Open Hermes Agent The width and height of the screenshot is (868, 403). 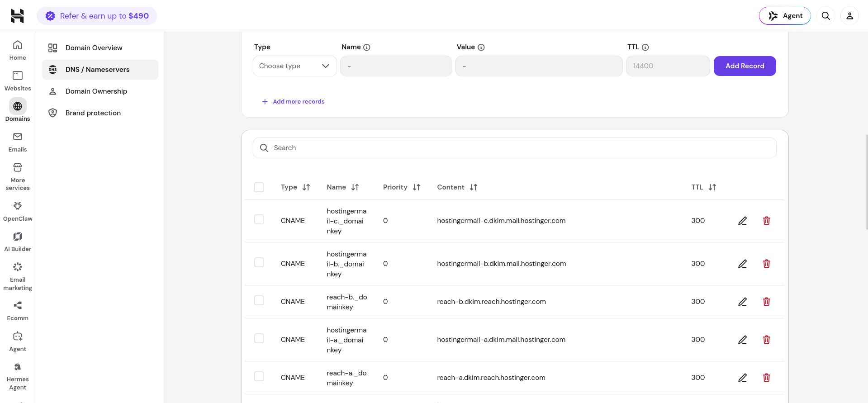click(x=18, y=376)
